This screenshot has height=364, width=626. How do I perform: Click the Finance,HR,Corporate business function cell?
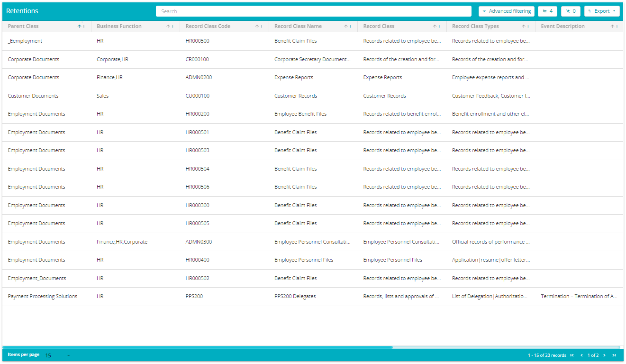click(122, 242)
